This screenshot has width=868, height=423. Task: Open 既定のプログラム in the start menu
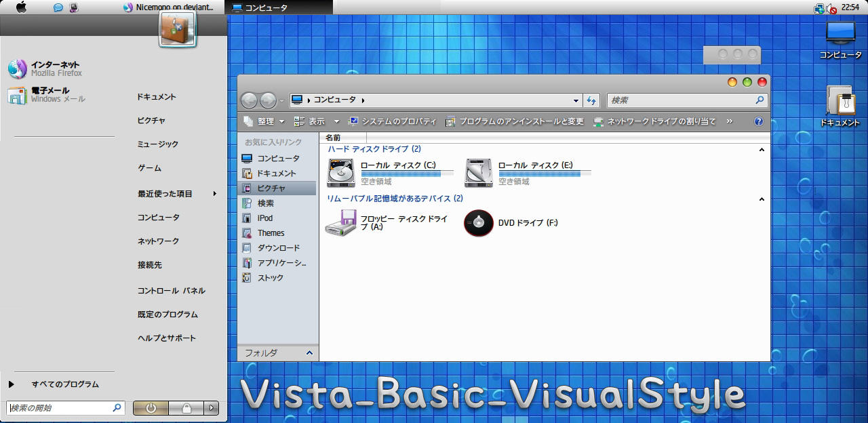[x=167, y=315]
